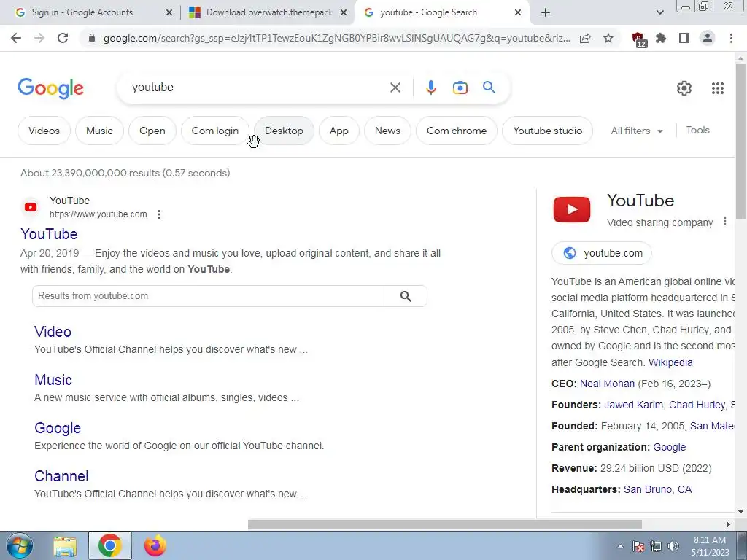Reload the current page

point(63,38)
